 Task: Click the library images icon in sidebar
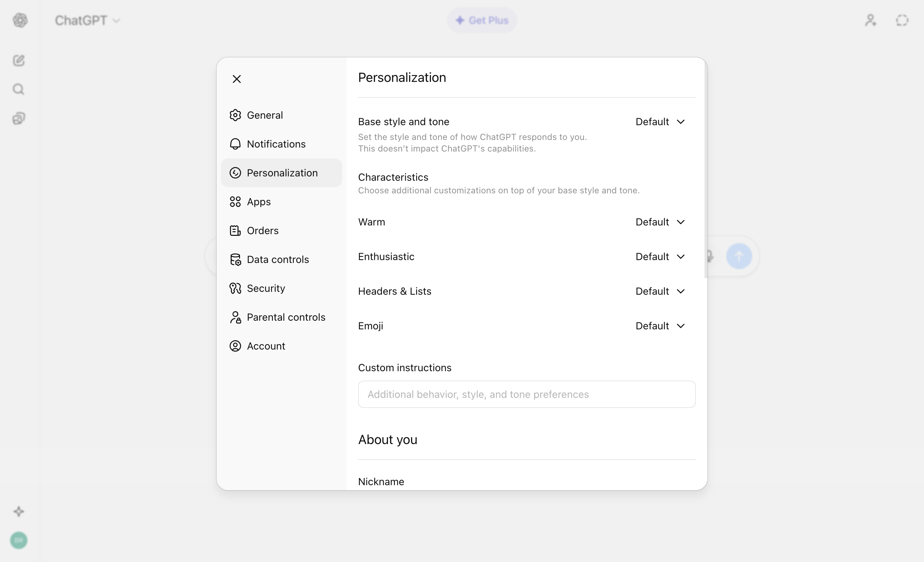pos(19,118)
